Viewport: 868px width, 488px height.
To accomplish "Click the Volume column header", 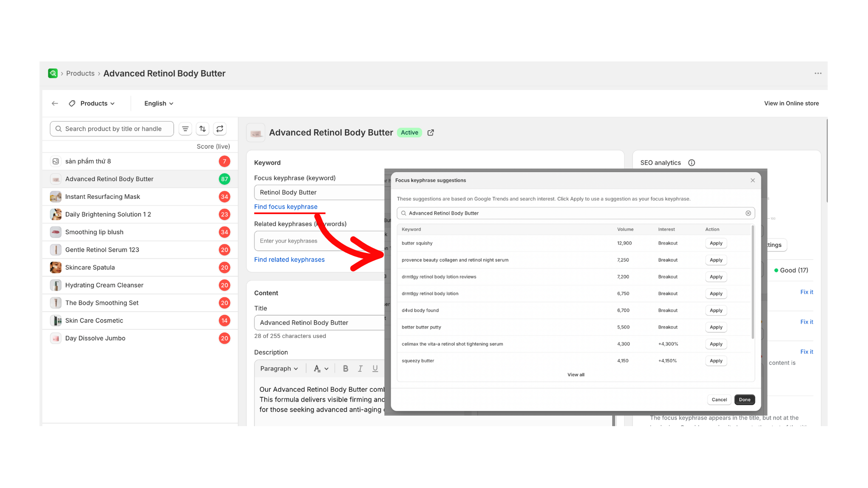I will pos(625,229).
